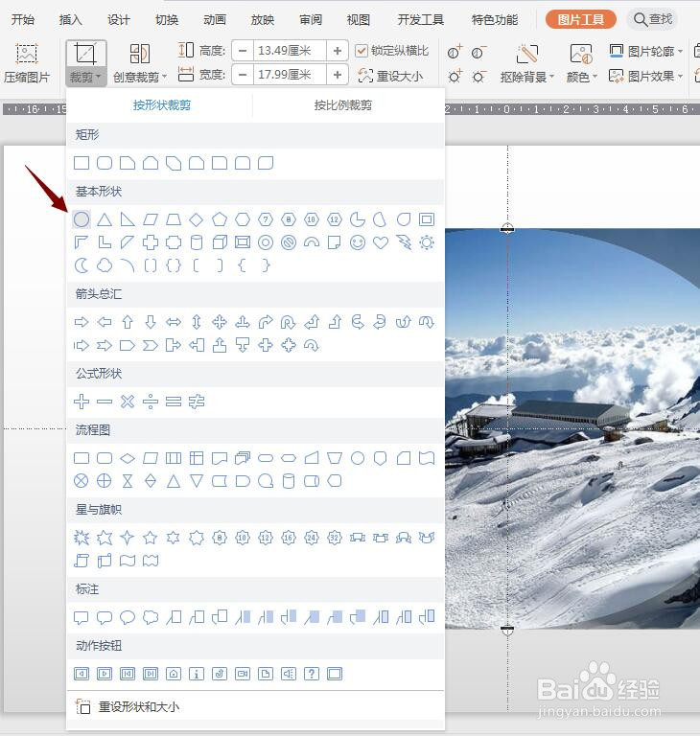
Task: Open the Crop dropdown arrow
Action: [99, 77]
